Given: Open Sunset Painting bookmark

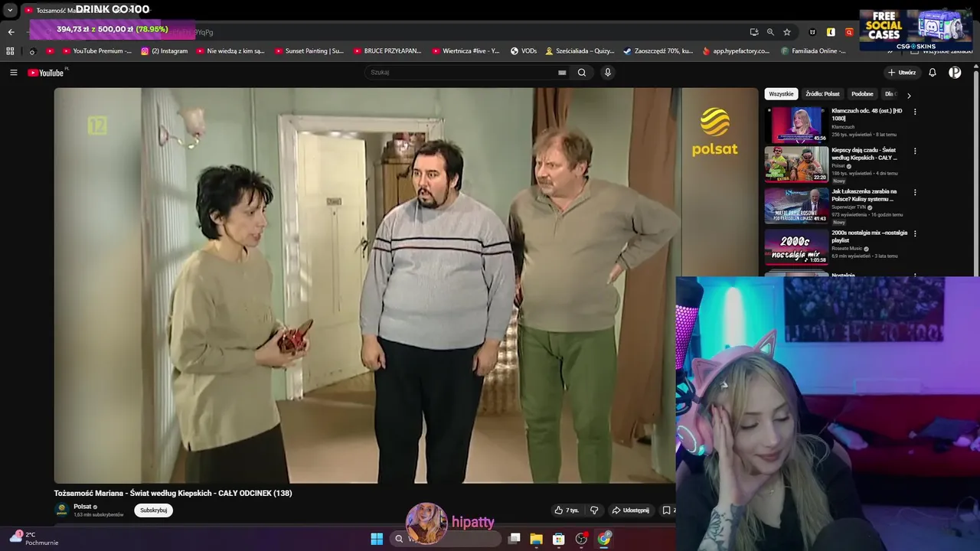Looking at the screenshot, I should [x=309, y=51].
